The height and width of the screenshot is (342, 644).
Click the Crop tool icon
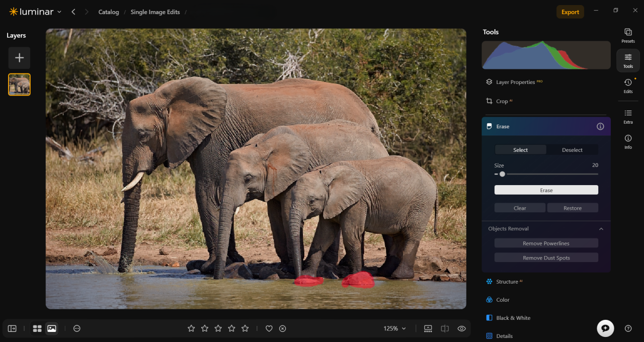pos(489,101)
